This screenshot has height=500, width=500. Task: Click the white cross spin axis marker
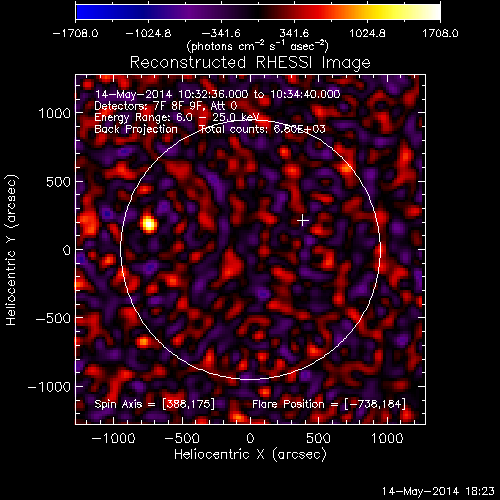pyautogui.click(x=303, y=221)
